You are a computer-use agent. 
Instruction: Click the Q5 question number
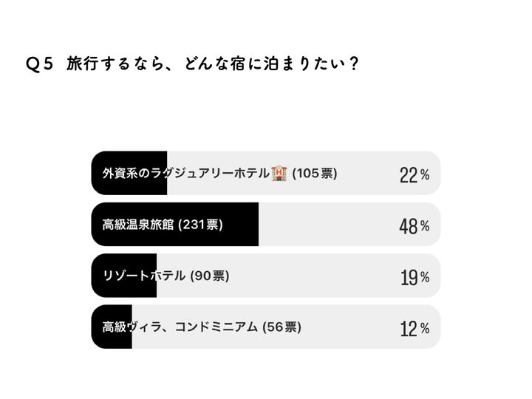(x=40, y=64)
